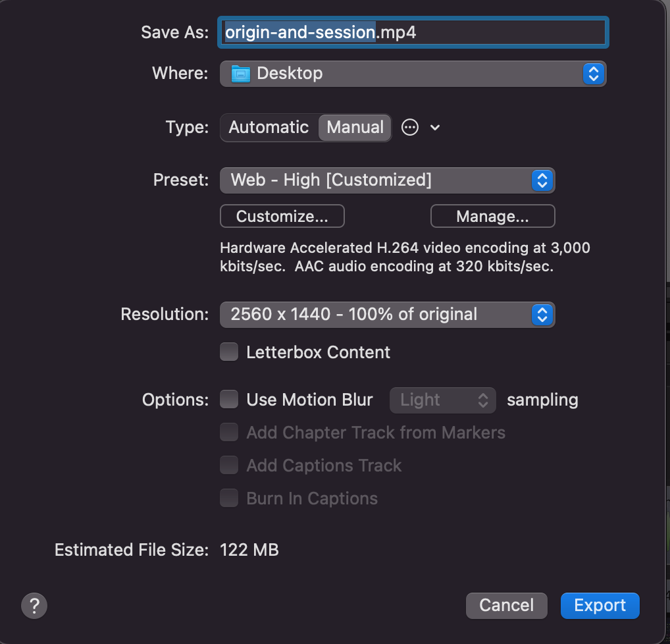The image size is (670, 644).
Task: Switch to Automatic type mode
Action: (269, 127)
